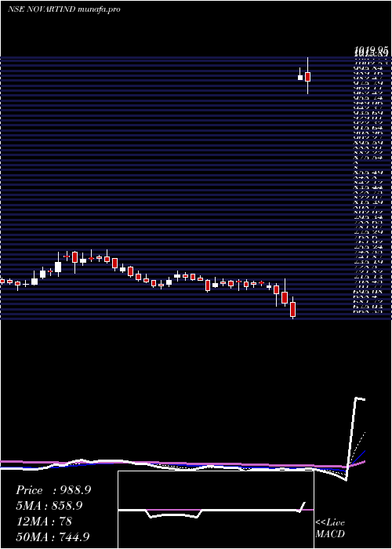Click the munafa.pro text in the header
Screen dimensions: 392x549
point(99,9)
